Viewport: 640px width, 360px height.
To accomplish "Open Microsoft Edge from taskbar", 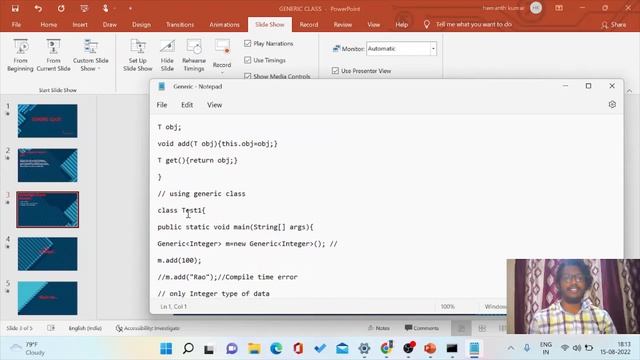I will coord(276,349).
